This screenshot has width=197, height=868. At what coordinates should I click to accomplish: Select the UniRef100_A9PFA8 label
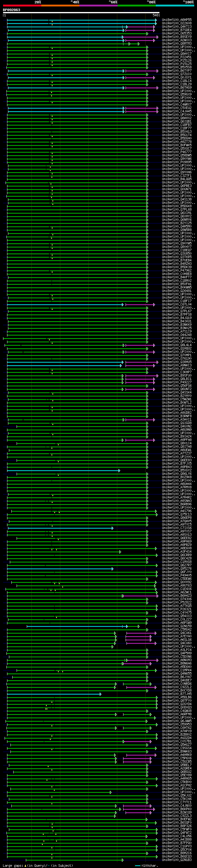point(177,440)
